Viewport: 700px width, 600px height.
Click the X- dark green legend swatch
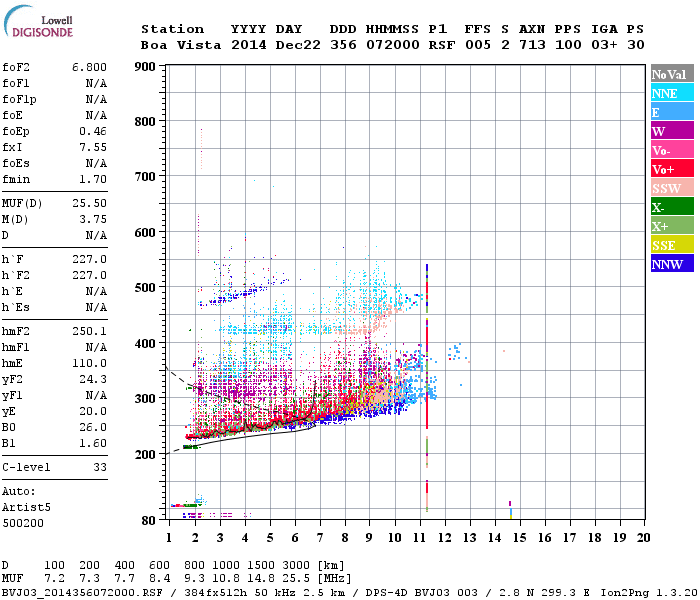click(x=672, y=207)
